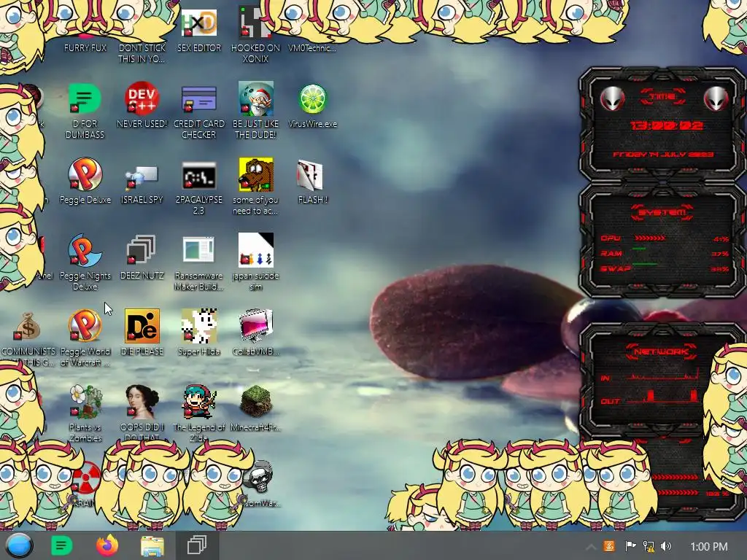The image size is (747, 560).
Task: Open the 'some of you need to ac...' icon
Action: tap(256, 174)
